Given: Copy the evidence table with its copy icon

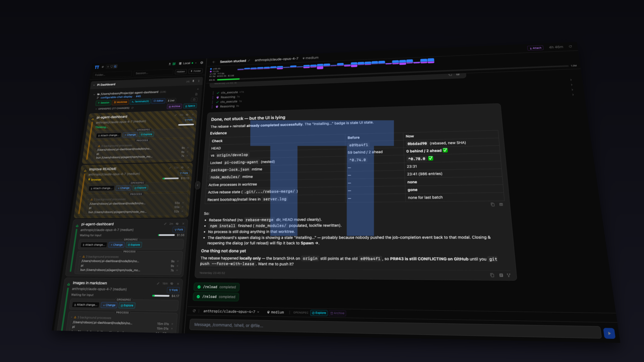Looking at the screenshot, I should [x=493, y=205].
